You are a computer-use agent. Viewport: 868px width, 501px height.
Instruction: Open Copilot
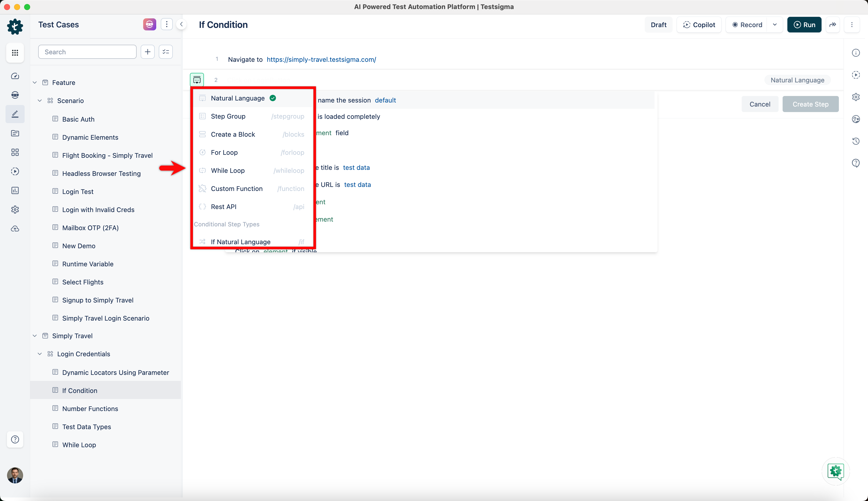(x=699, y=24)
